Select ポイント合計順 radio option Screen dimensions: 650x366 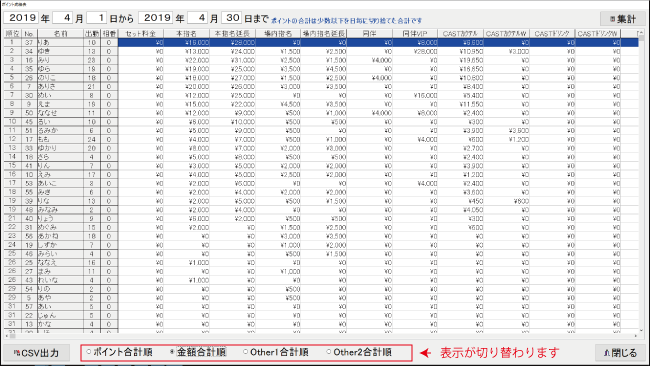[119, 352]
